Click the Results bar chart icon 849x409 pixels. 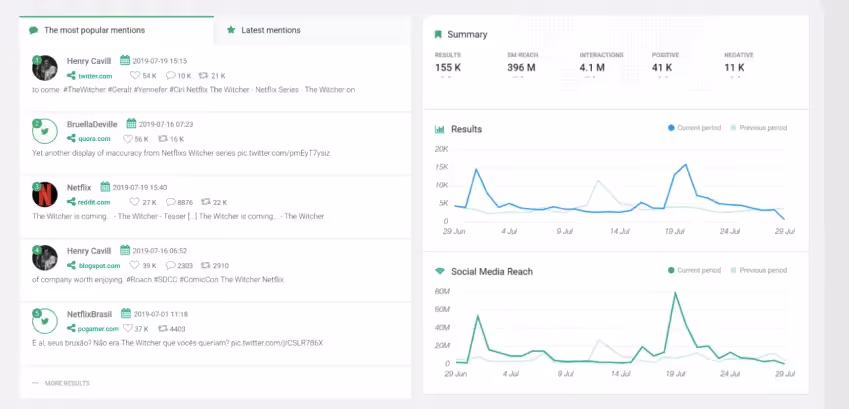coord(439,129)
